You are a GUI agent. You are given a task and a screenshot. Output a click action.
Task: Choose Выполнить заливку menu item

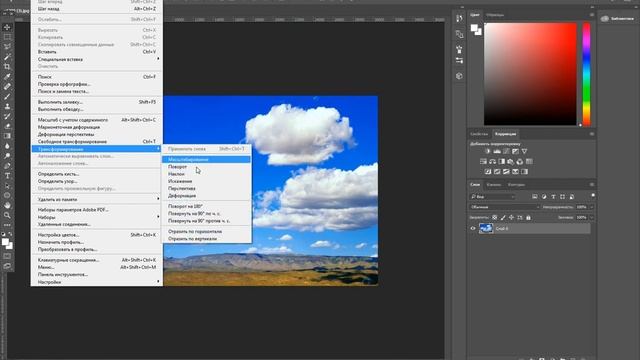(97, 102)
